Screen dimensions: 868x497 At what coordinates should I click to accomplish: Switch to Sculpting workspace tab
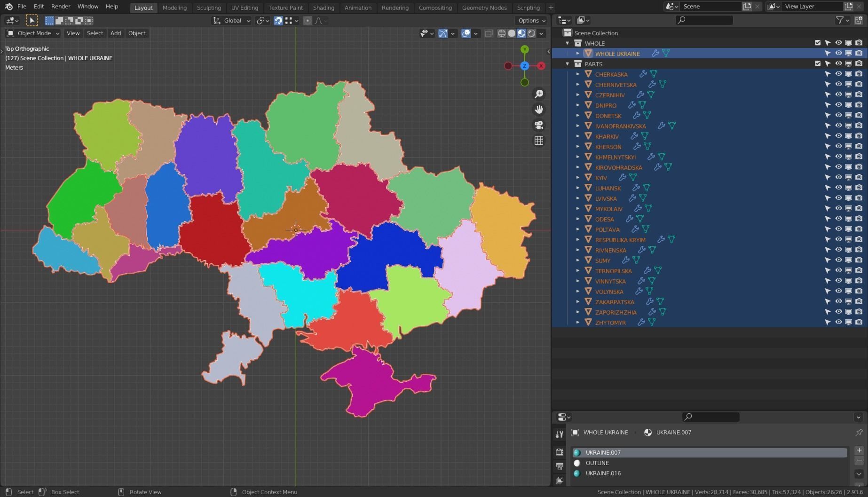click(x=209, y=8)
